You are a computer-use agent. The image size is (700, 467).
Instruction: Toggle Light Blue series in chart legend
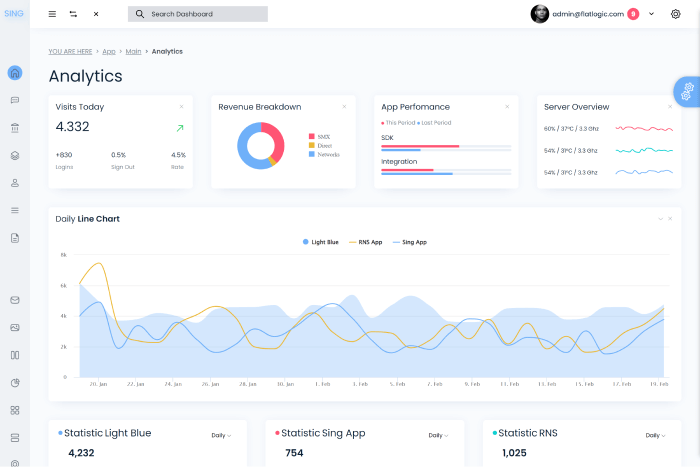point(321,242)
